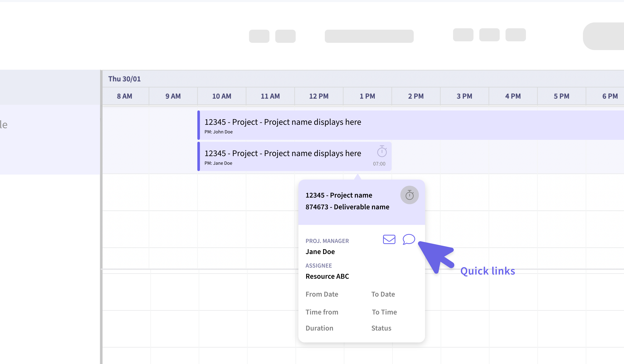Screen dimensions: 624x364
Task: Click the Thu 30/01 date header
Action: pyautogui.click(x=124, y=79)
